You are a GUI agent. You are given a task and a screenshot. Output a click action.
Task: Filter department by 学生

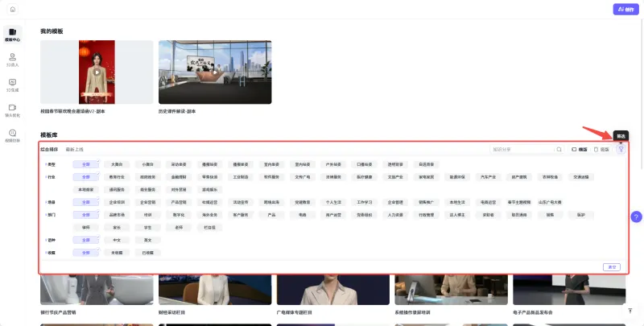148,228
